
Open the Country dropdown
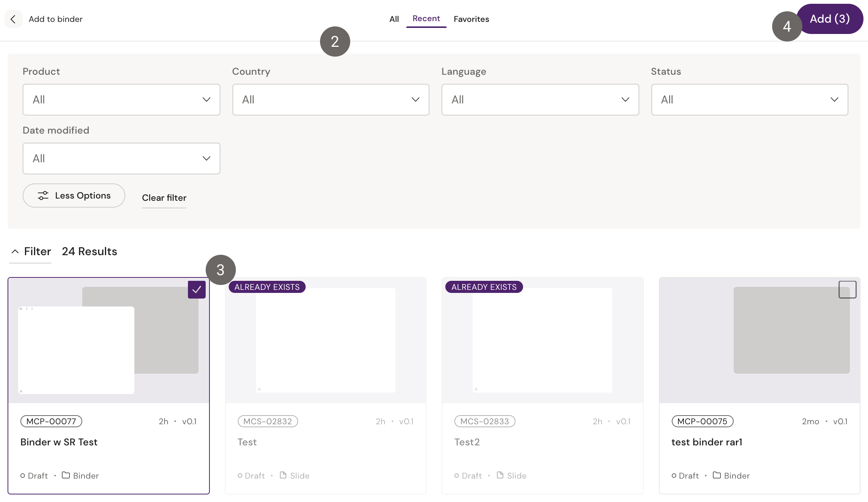331,100
